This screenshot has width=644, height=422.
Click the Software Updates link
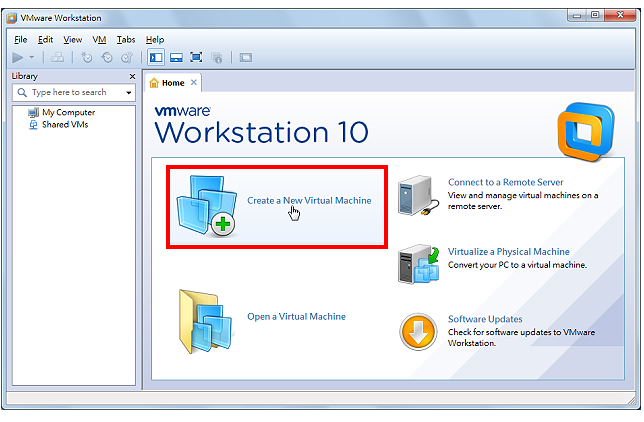[x=485, y=319]
